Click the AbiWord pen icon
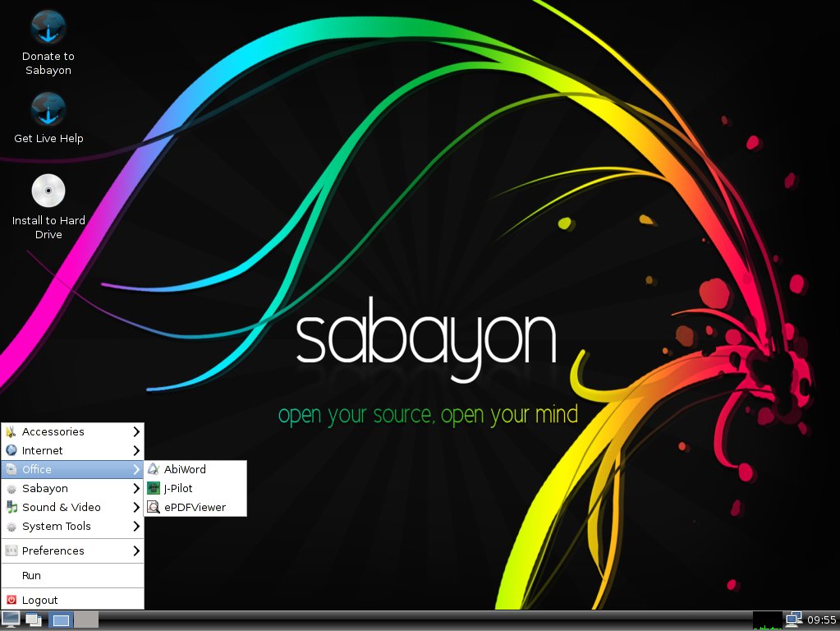Viewport: 840px width, 631px height. pyautogui.click(x=154, y=469)
